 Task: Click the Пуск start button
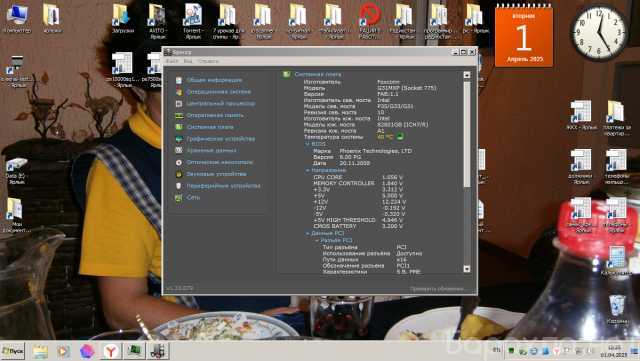tap(13, 351)
